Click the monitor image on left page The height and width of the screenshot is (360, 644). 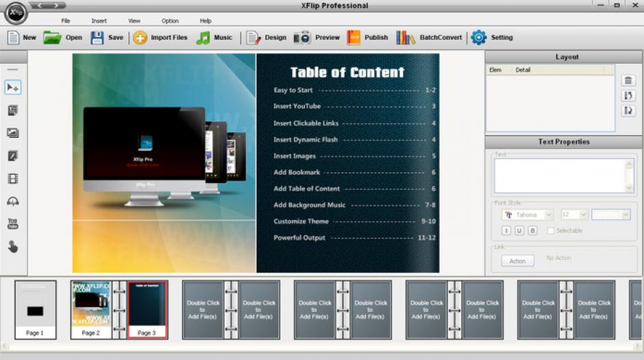[x=144, y=156]
